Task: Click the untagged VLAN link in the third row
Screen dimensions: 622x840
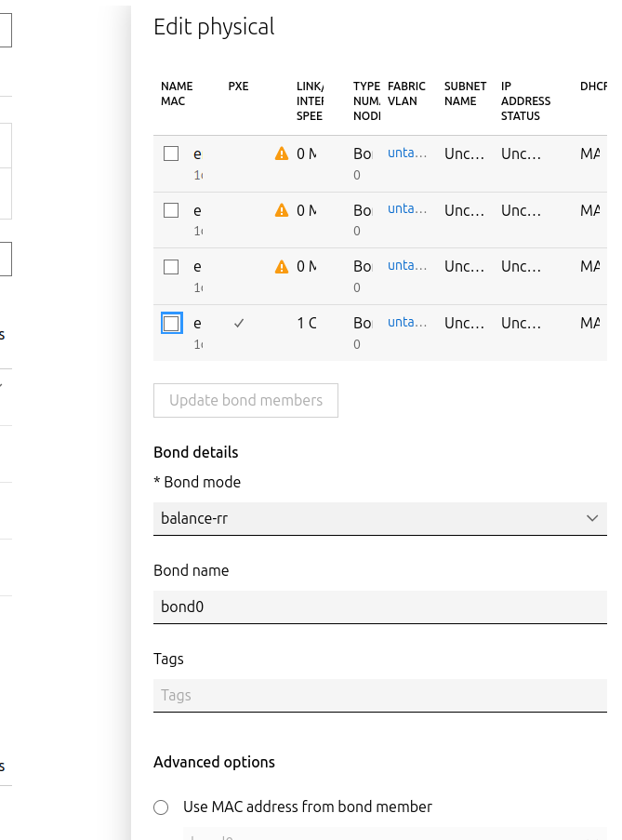Action: pos(407,265)
